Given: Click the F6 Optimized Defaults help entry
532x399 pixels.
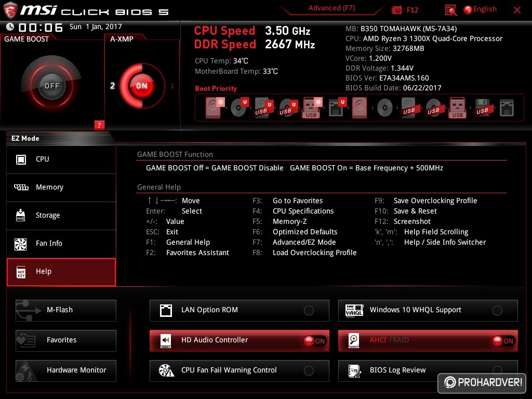Looking at the screenshot, I should (295, 232).
